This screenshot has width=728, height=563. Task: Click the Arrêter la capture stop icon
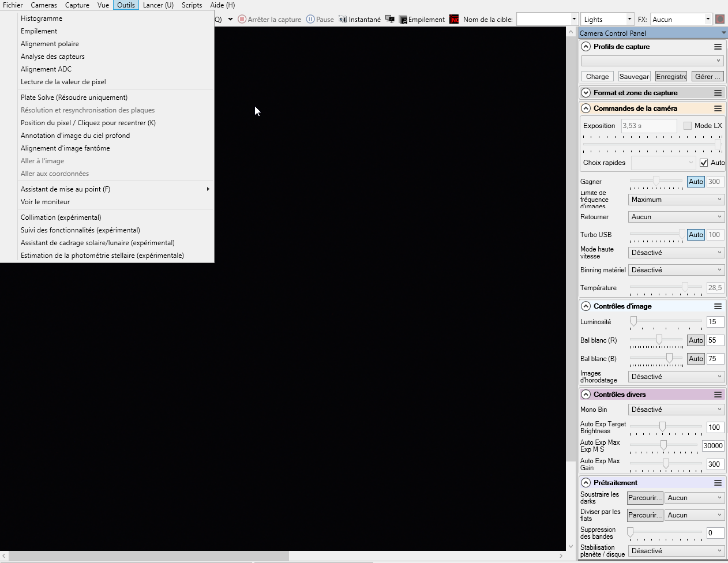point(242,19)
